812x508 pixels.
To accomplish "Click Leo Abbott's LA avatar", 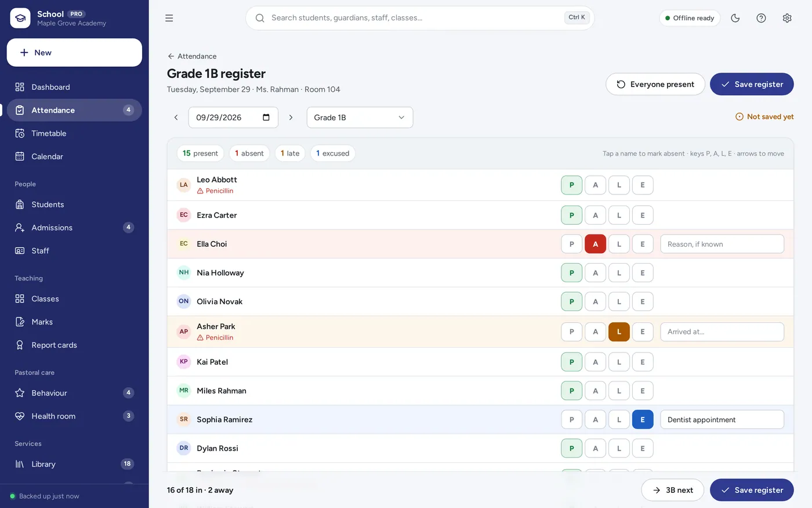I will 184,185.
